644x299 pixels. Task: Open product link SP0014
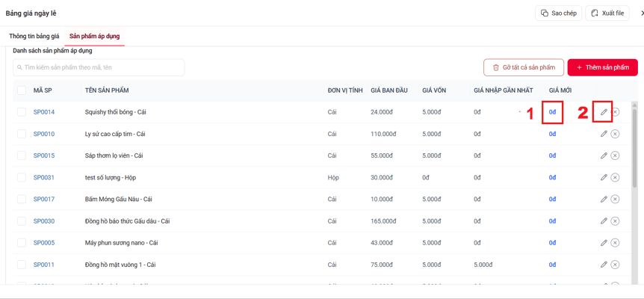click(44, 111)
